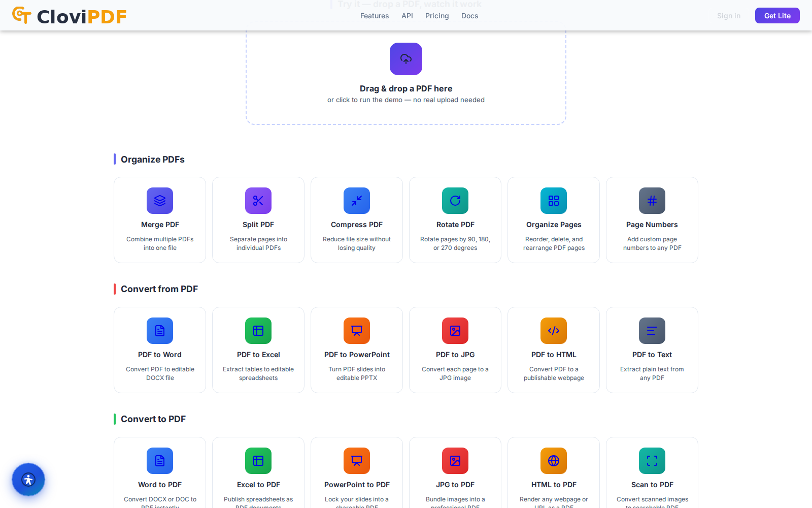Select the Page Numbers hash icon
The image size is (812, 508).
[652, 201]
